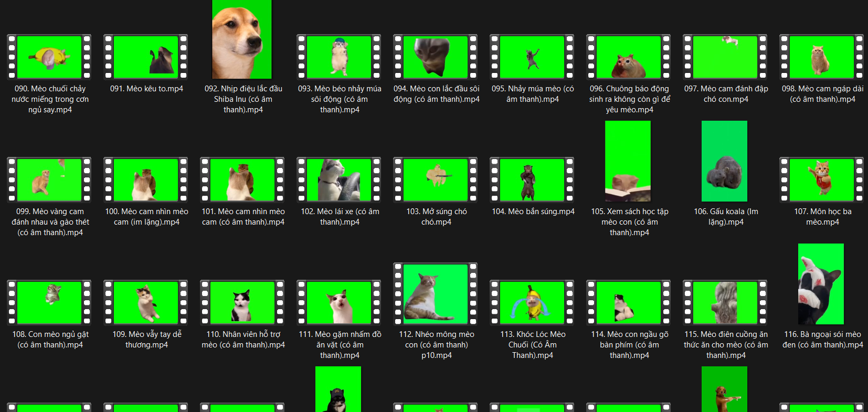
Task: Select the 090 Mèo chuối video thumbnail
Action: pyautogui.click(x=49, y=57)
